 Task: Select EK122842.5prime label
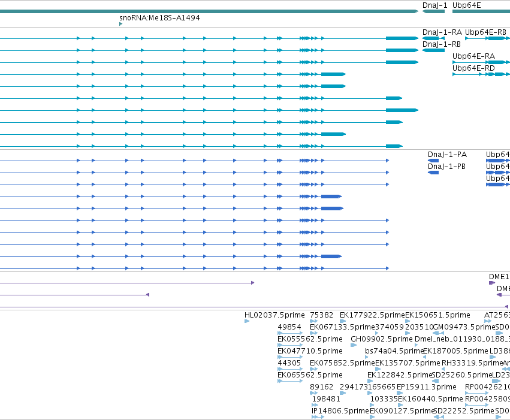coord(400,375)
